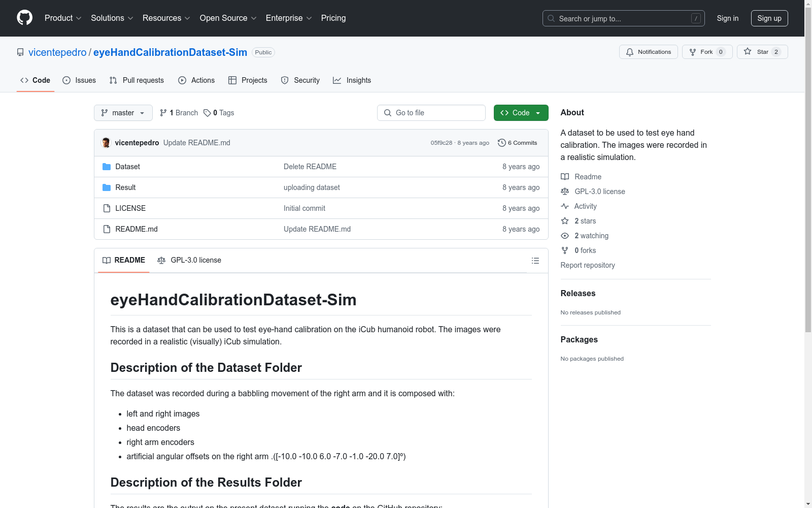The image size is (812, 508).
Task: Switch to GPL-3.0 license tab
Action: (x=189, y=260)
